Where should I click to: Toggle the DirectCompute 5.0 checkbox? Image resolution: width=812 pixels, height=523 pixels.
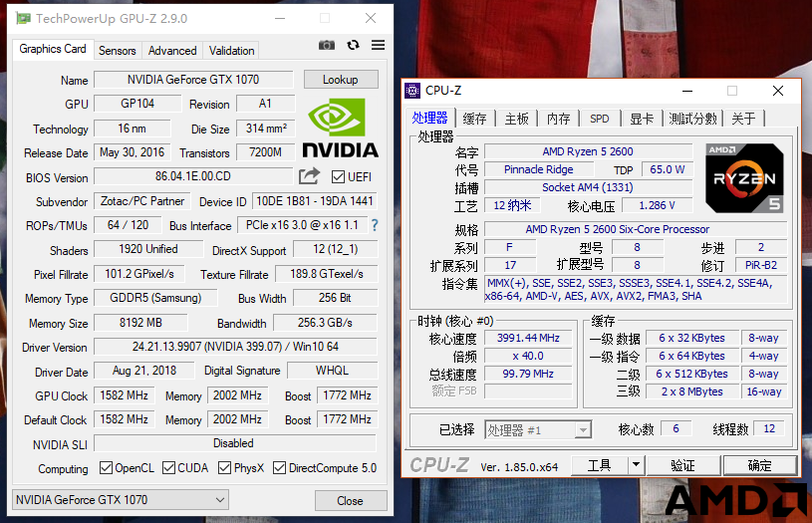(280, 468)
